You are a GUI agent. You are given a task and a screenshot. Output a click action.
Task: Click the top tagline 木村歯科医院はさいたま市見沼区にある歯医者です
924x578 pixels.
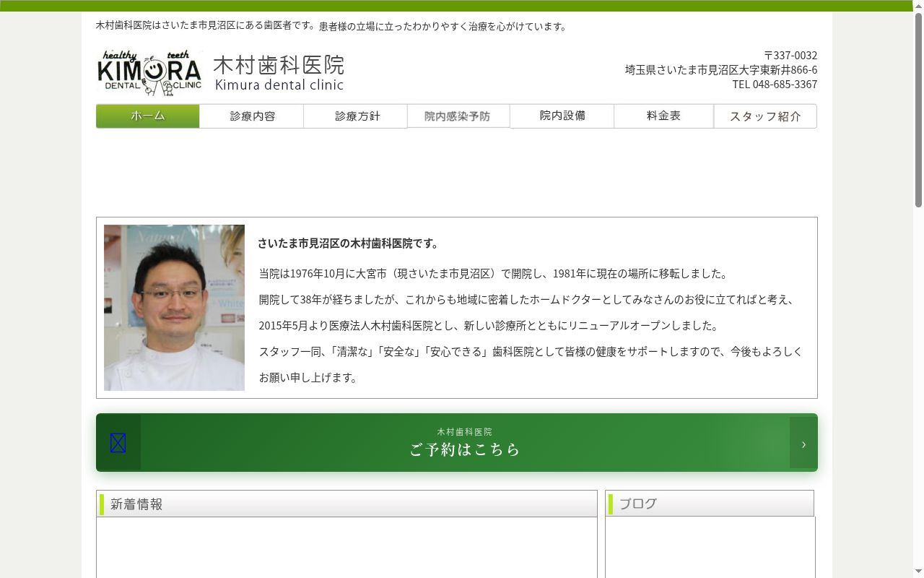(206, 26)
